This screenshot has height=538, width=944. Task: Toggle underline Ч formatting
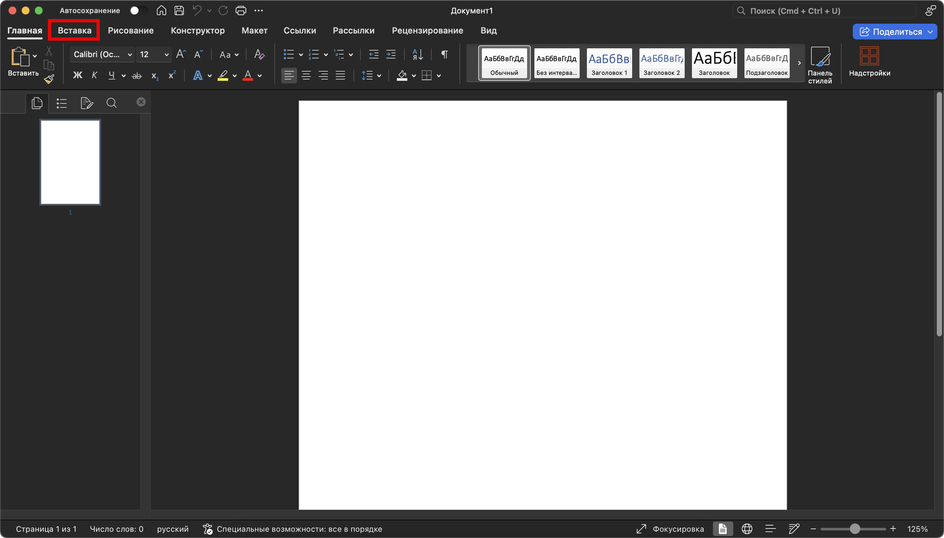(111, 75)
